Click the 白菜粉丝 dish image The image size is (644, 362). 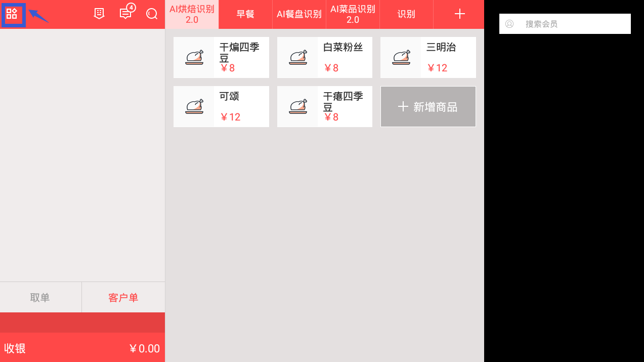pyautogui.click(x=298, y=58)
